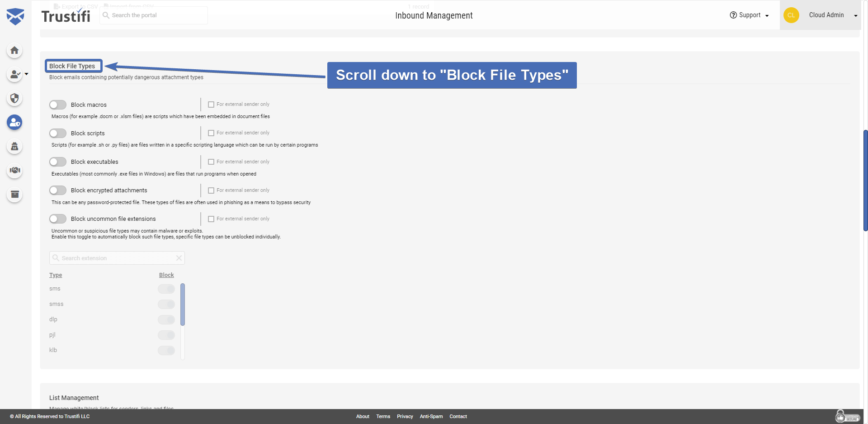Check 'For external sender only' next to Block scripts
This screenshot has width=868, height=424.
[x=211, y=133]
